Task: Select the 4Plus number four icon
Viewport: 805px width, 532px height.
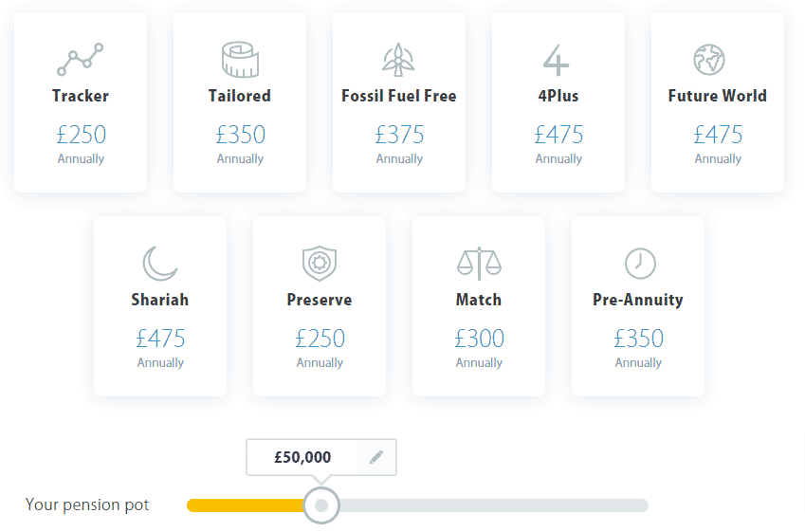Action: click(x=557, y=60)
